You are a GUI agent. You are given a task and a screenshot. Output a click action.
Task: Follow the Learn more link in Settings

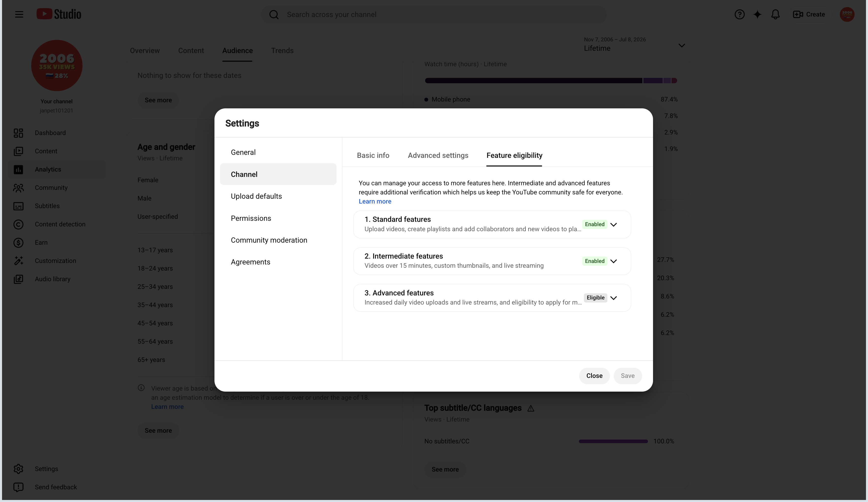click(375, 202)
